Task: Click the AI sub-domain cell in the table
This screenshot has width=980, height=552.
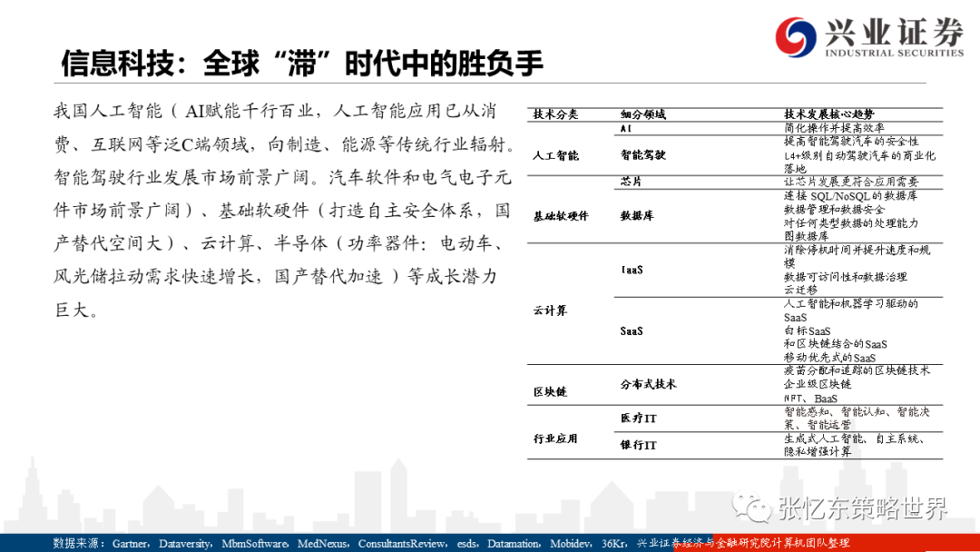Action: [625, 128]
